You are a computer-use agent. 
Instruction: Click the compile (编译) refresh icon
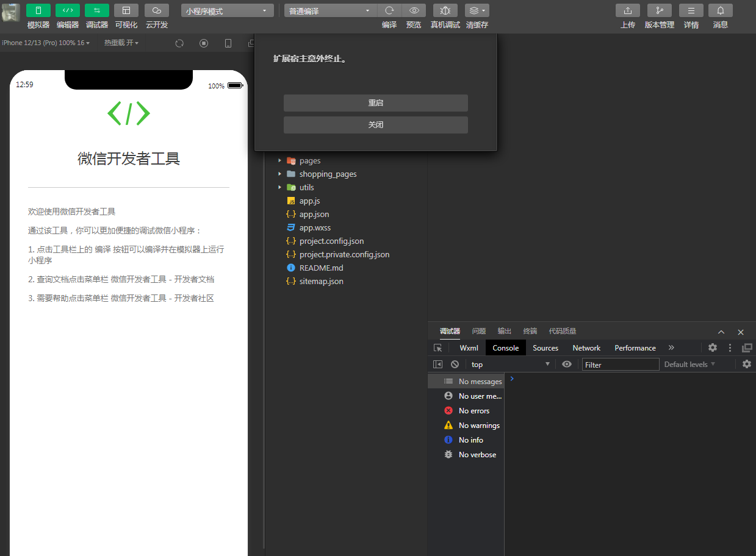coord(389,10)
